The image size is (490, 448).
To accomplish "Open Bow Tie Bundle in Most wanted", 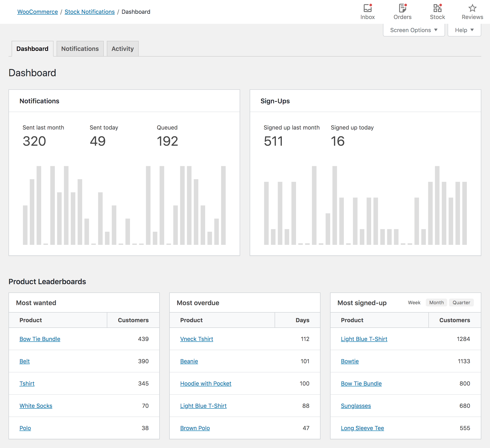I will coord(40,339).
